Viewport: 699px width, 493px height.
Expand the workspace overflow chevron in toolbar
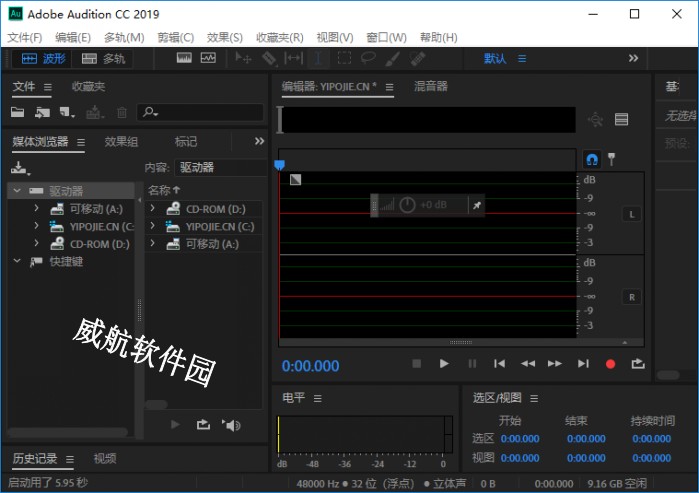633,58
